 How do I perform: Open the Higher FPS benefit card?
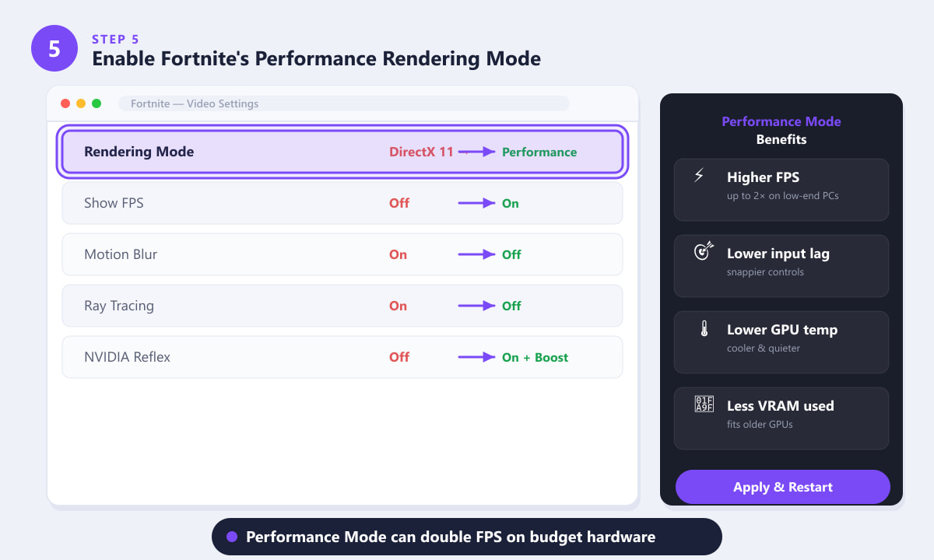pos(781,190)
